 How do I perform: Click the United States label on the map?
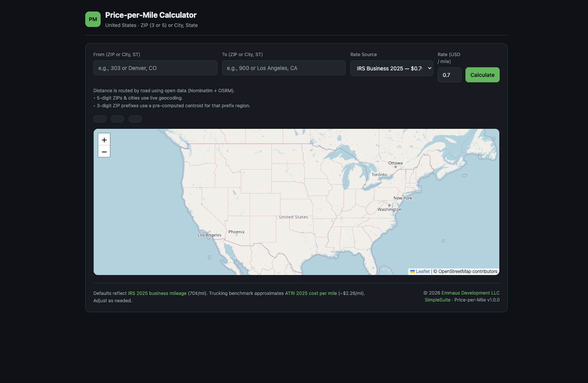click(294, 217)
